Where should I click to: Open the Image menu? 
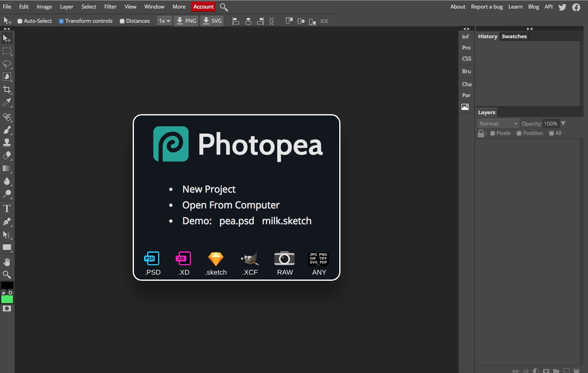point(44,7)
